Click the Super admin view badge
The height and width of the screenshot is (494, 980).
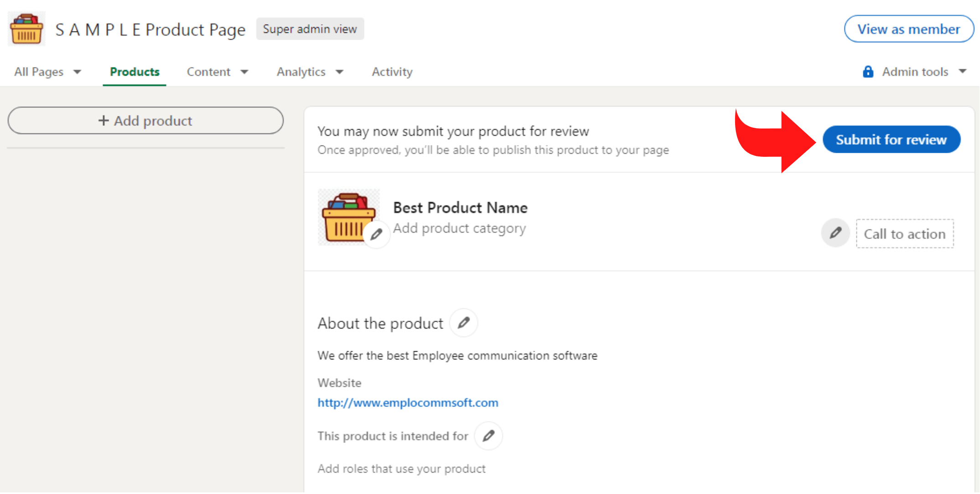pos(309,28)
